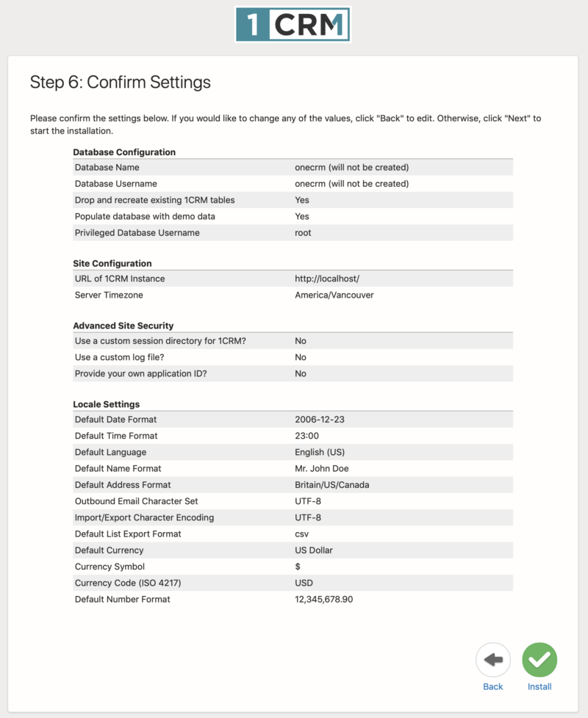588x718 pixels.
Task: Click the No beside custom session directory question
Action: point(299,340)
